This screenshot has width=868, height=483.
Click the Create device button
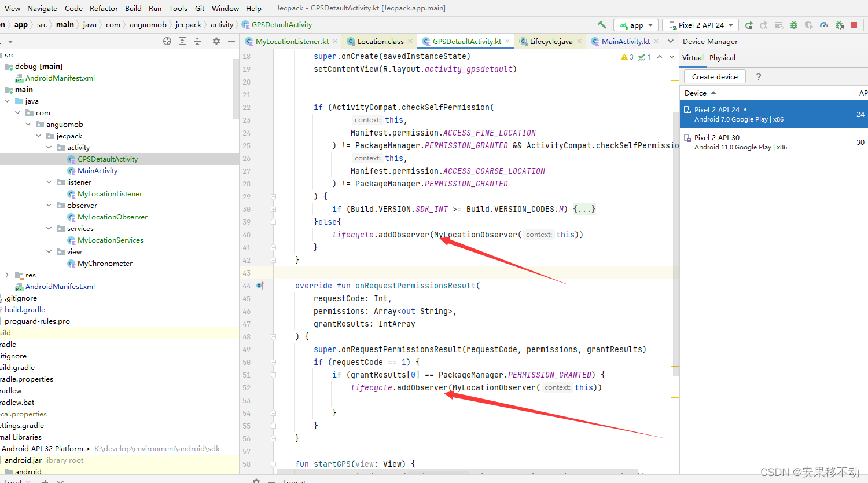tap(714, 76)
